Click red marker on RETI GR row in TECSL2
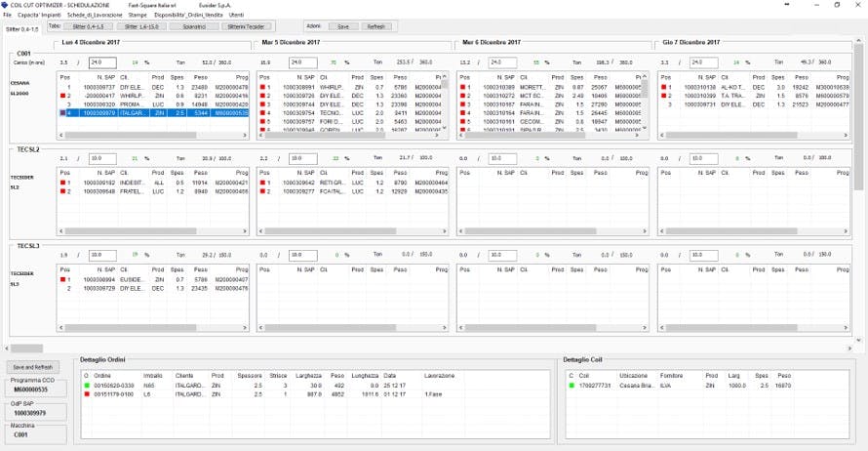Viewport: 868px width, 451px height. pyautogui.click(x=263, y=183)
